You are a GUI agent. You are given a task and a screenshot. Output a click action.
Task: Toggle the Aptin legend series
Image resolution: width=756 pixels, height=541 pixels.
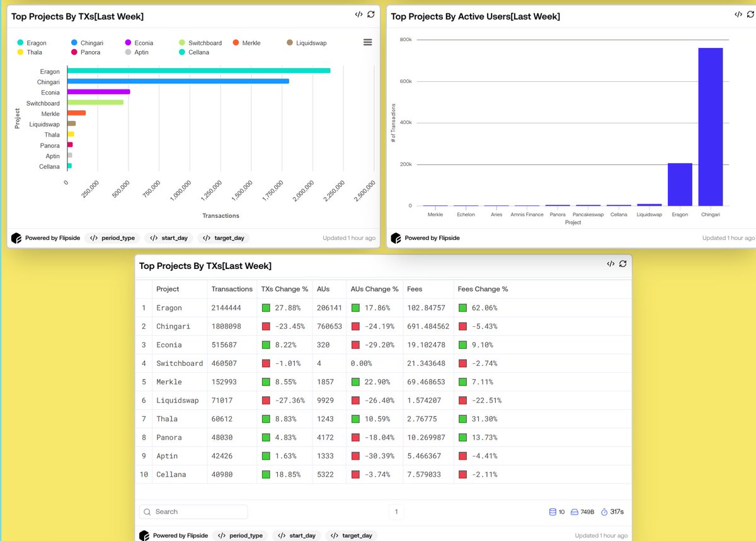click(x=137, y=52)
